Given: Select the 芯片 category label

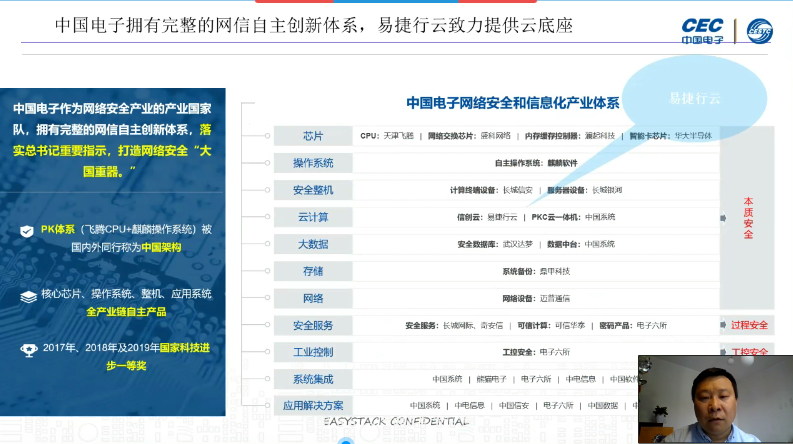Looking at the screenshot, I should click(x=313, y=136).
